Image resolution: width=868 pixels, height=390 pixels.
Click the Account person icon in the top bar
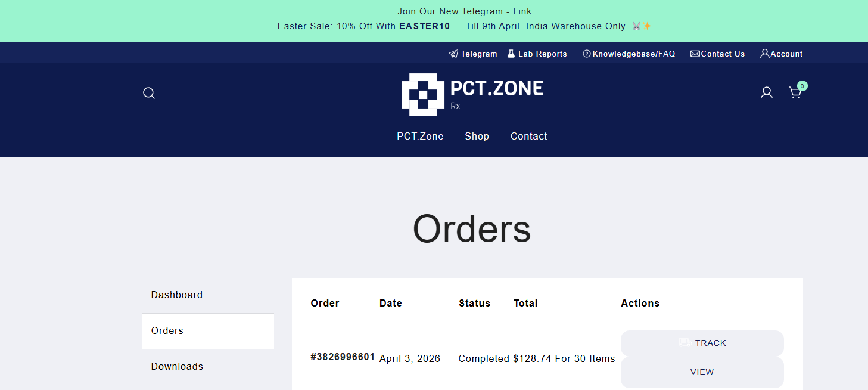pyautogui.click(x=765, y=54)
